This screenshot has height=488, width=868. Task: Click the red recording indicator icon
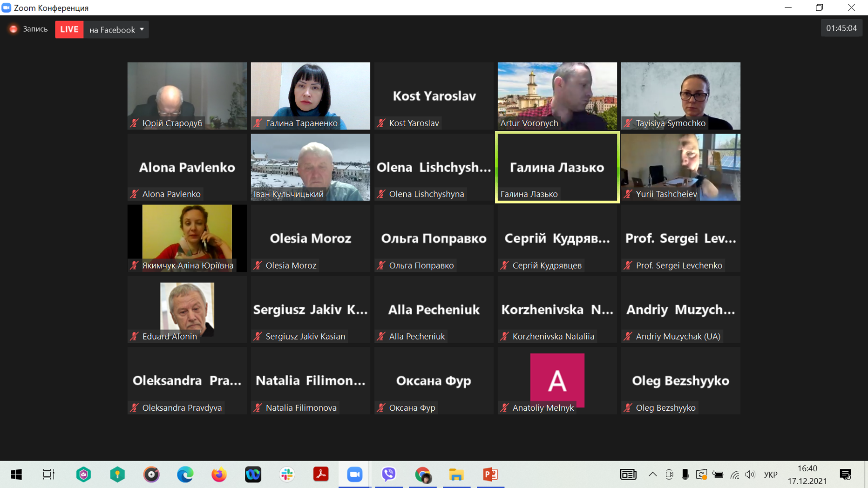point(14,29)
